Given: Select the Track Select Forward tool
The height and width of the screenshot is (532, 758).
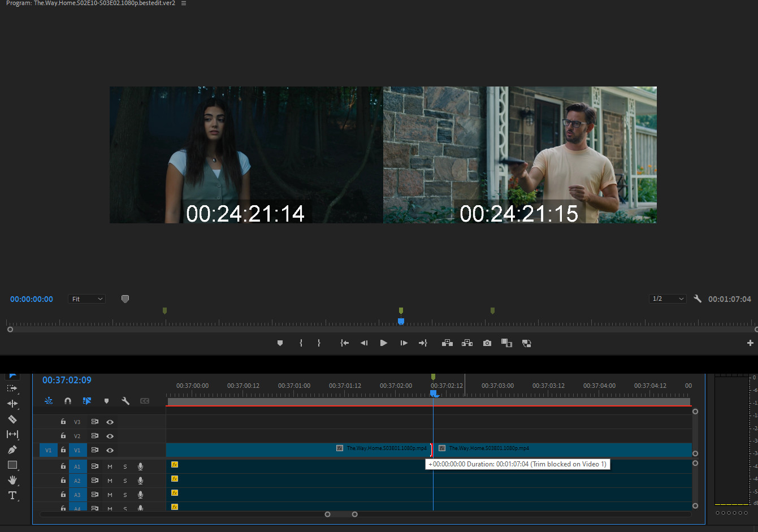Looking at the screenshot, I should (12, 388).
